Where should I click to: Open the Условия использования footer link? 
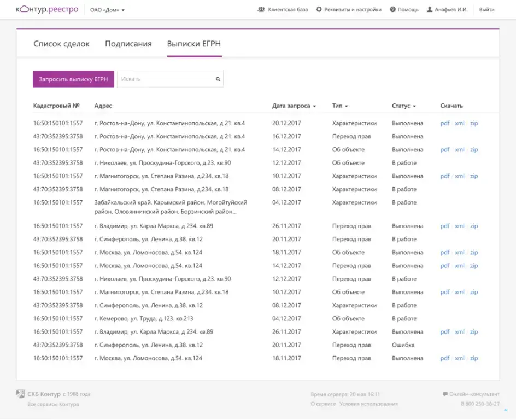(x=368, y=404)
